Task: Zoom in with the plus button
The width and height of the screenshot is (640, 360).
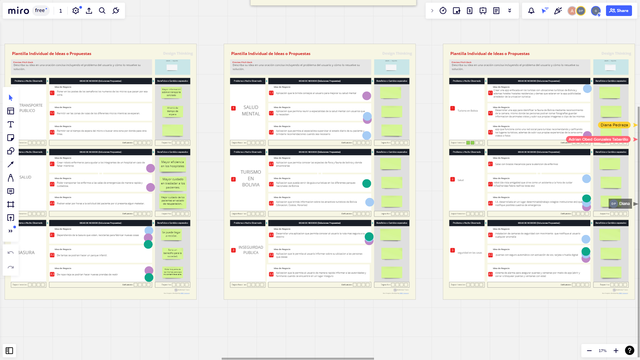Action: tap(616, 351)
